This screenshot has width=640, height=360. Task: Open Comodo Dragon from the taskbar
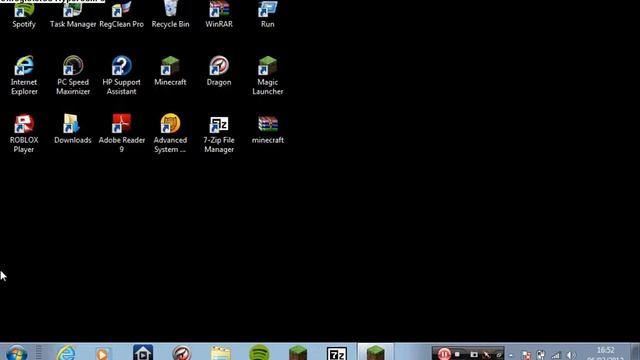pos(182,353)
